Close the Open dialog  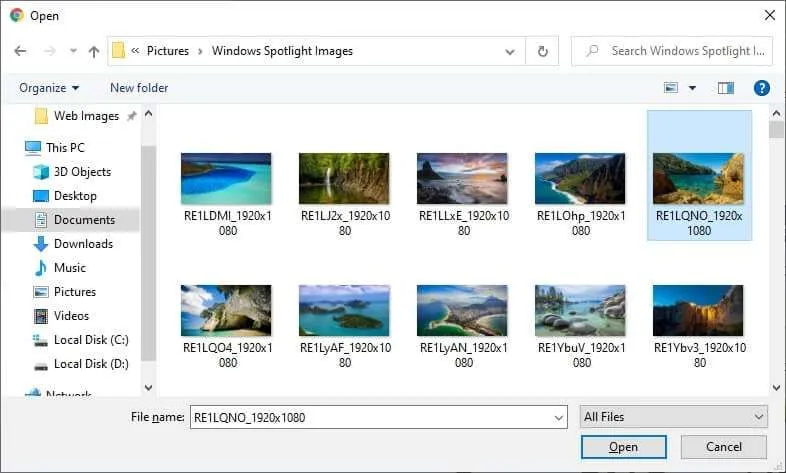click(770, 16)
